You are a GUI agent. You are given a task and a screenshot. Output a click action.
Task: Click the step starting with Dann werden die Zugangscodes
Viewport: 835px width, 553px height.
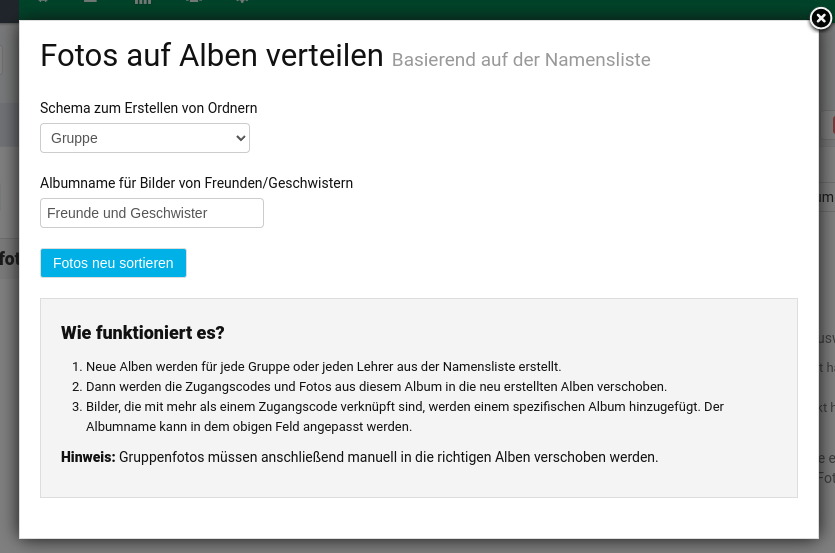(376, 386)
